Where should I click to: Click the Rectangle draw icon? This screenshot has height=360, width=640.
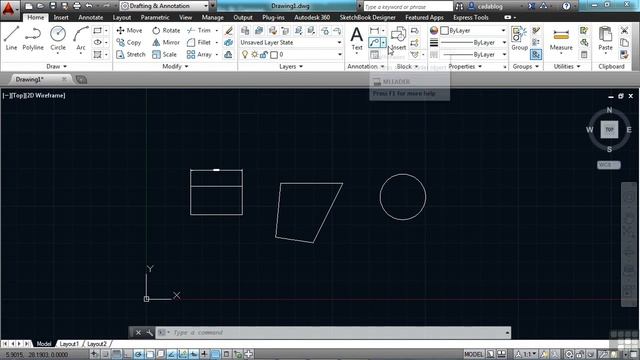pos(98,30)
